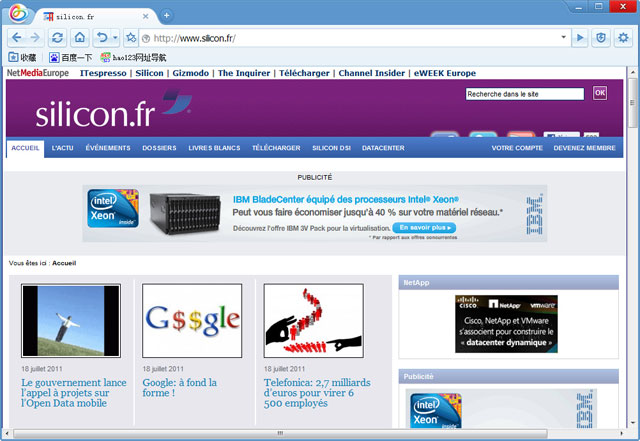Viewport: 640px width, 441px height.
Task: Click the Intel Xeon logo in banner ad
Action: point(113,208)
